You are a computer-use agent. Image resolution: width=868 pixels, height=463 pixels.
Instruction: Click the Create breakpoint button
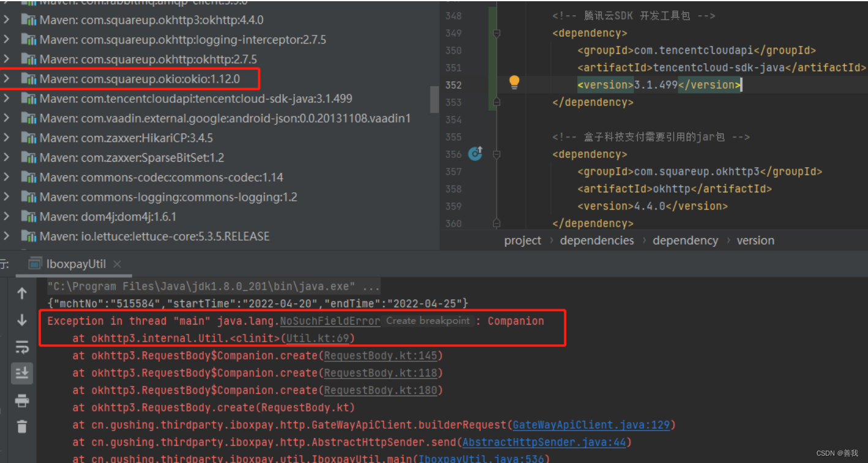point(428,321)
